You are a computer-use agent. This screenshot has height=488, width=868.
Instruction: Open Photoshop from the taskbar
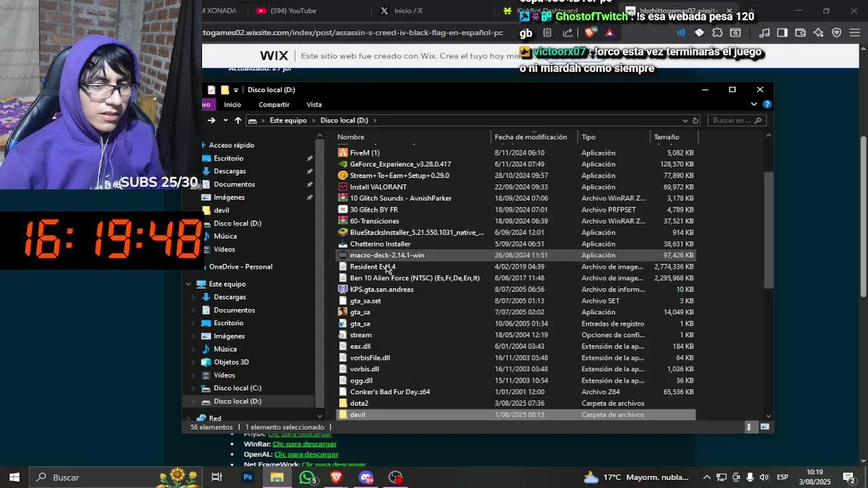248,477
